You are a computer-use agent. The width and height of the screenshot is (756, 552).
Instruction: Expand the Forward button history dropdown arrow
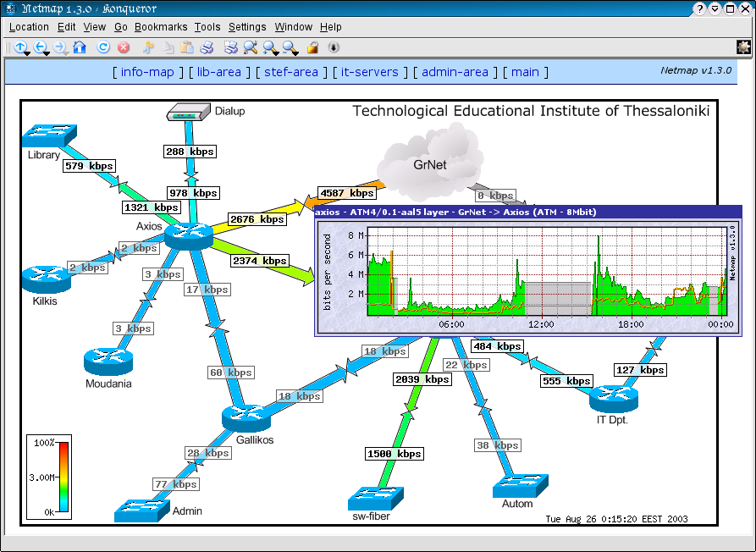[x=66, y=53]
